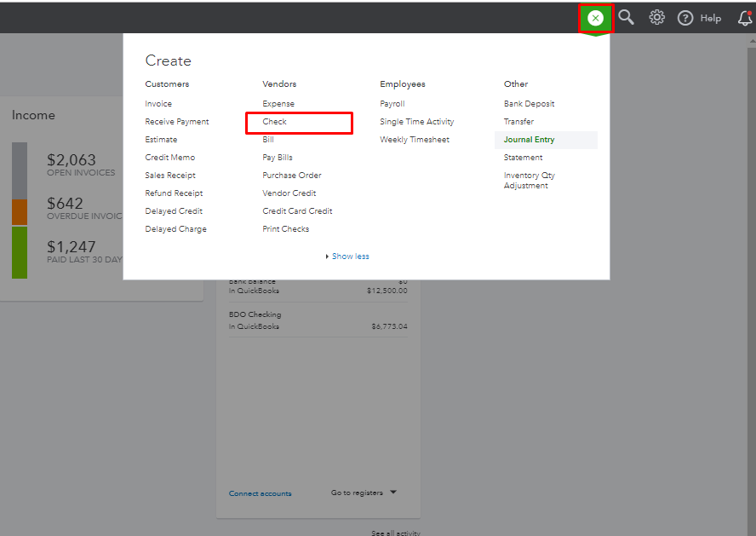
Task: Select Invoice under Customers
Action: point(158,104)
